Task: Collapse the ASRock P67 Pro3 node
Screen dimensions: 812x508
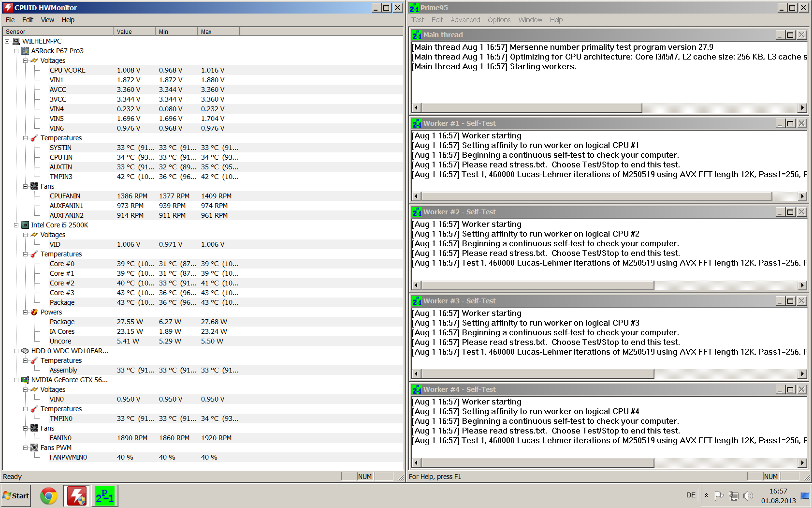Action: [16, 51]
